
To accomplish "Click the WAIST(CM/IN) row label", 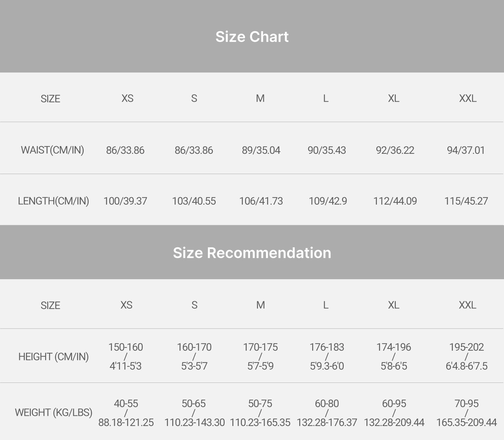I will click(x=52, y=150).
